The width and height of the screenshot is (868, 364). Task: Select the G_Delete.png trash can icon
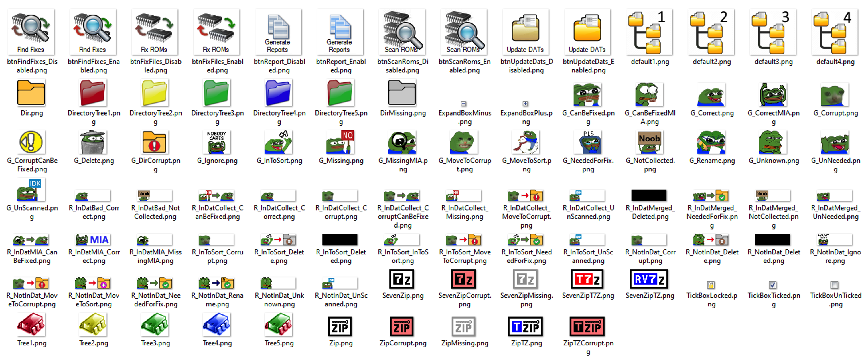pyautogui.click(x=93, y=143)
